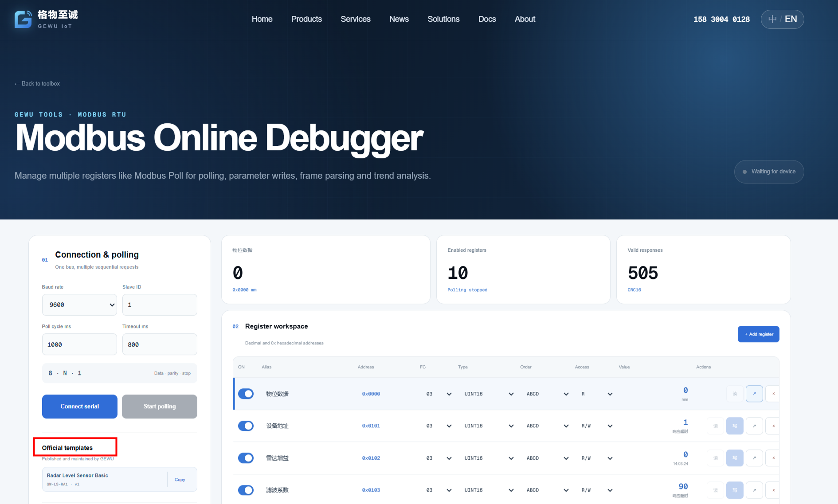Click the Valid responses count 505
Viewport: 838px width, 504px height.
[643, 273]
